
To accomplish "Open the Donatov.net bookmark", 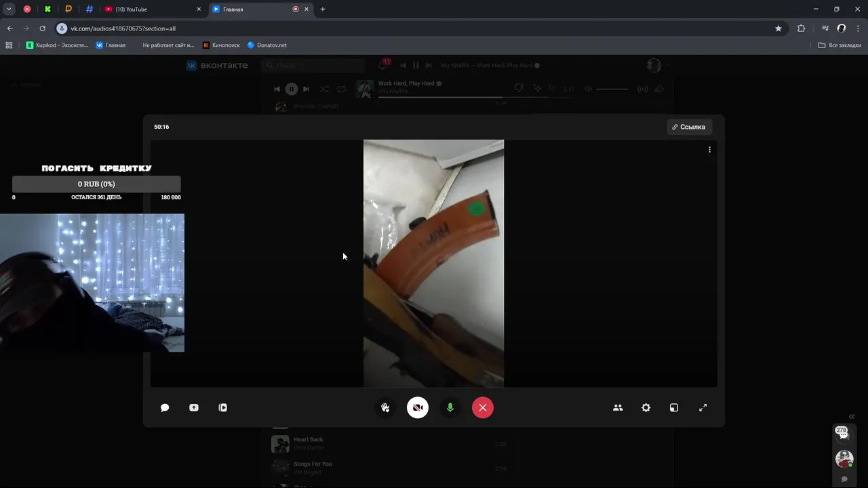I will pyautogui.click(x=267, y=45).
